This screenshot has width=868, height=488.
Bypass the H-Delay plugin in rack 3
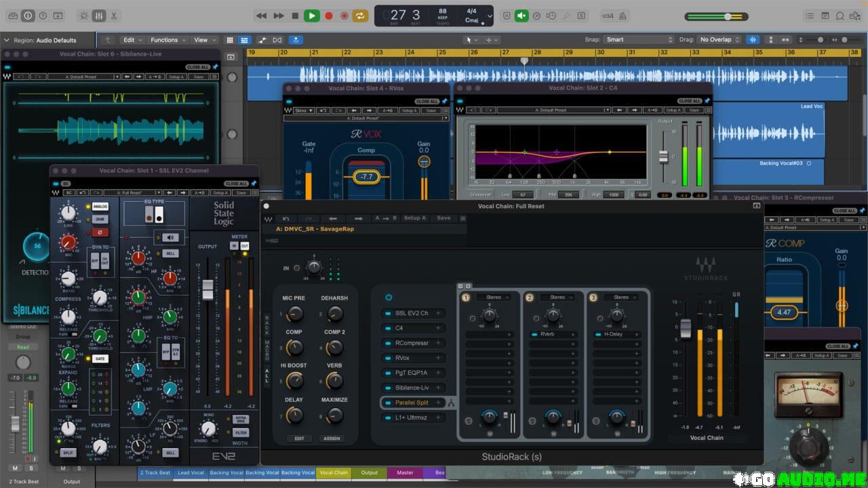(597, 334)
